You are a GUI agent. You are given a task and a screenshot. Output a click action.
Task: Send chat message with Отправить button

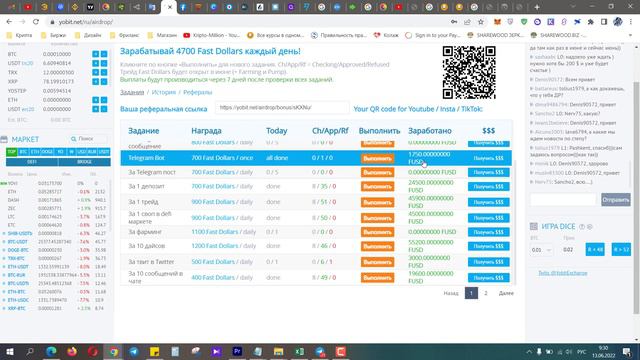pos(616,200)
